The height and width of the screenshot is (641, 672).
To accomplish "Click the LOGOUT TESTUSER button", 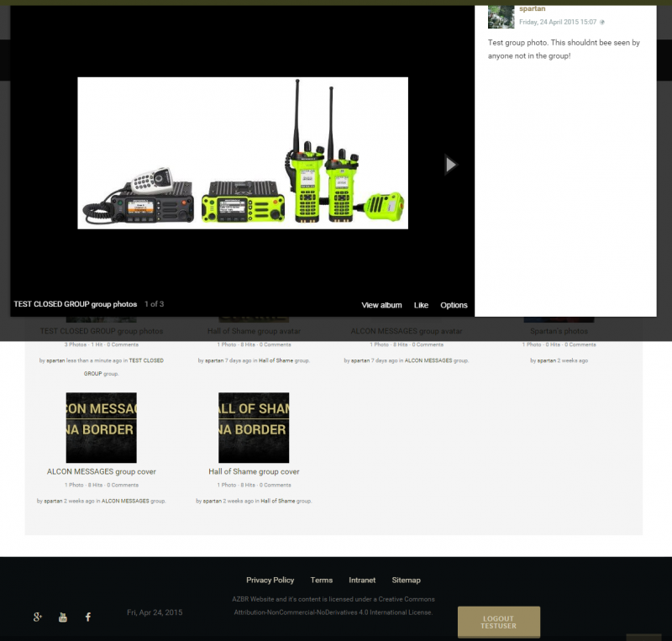I will point(499,623).
